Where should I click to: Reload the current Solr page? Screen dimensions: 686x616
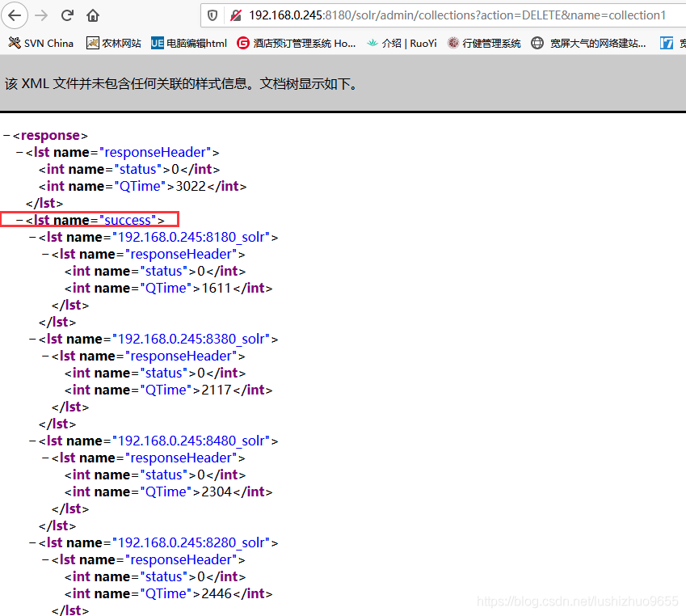point(67,15)
